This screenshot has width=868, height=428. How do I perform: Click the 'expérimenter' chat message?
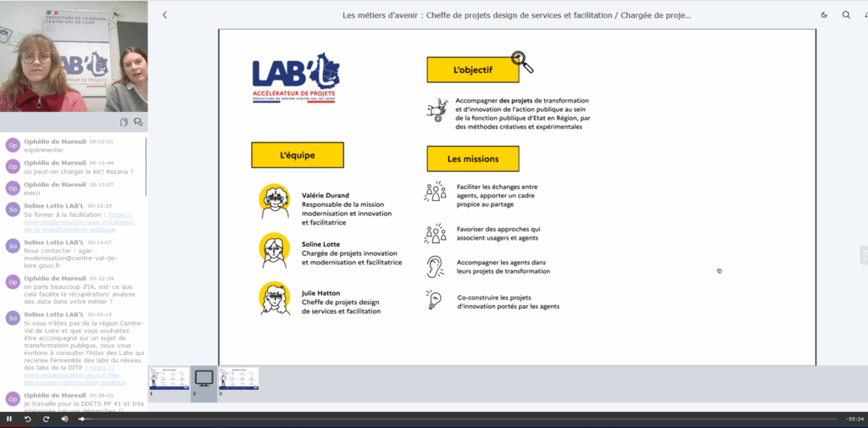[44, 150]
